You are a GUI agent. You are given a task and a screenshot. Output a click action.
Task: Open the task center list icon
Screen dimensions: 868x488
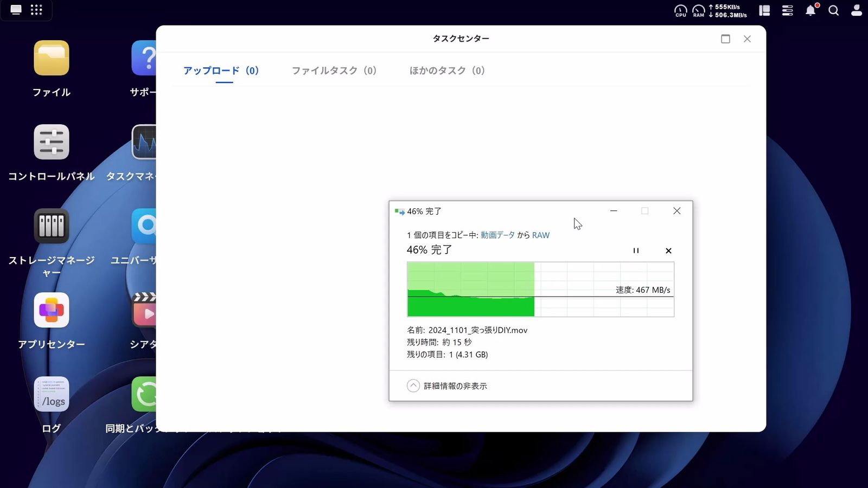point(787,10)
